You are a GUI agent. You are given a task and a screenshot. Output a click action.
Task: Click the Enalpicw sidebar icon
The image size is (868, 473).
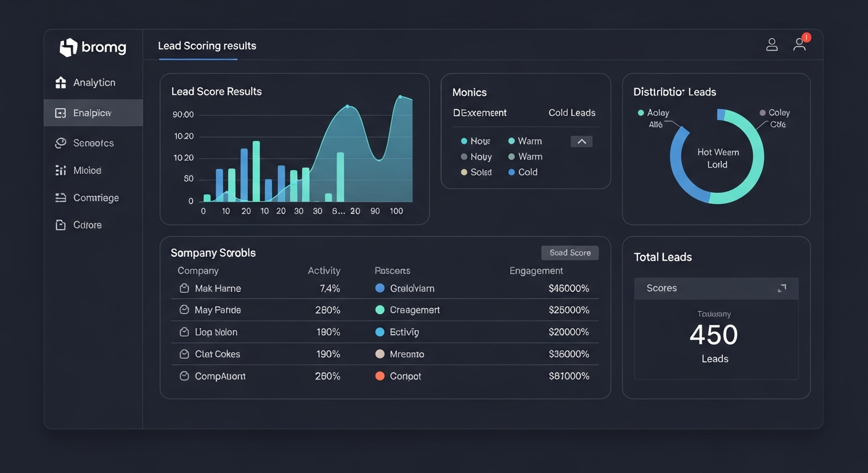tap(60, 113)
